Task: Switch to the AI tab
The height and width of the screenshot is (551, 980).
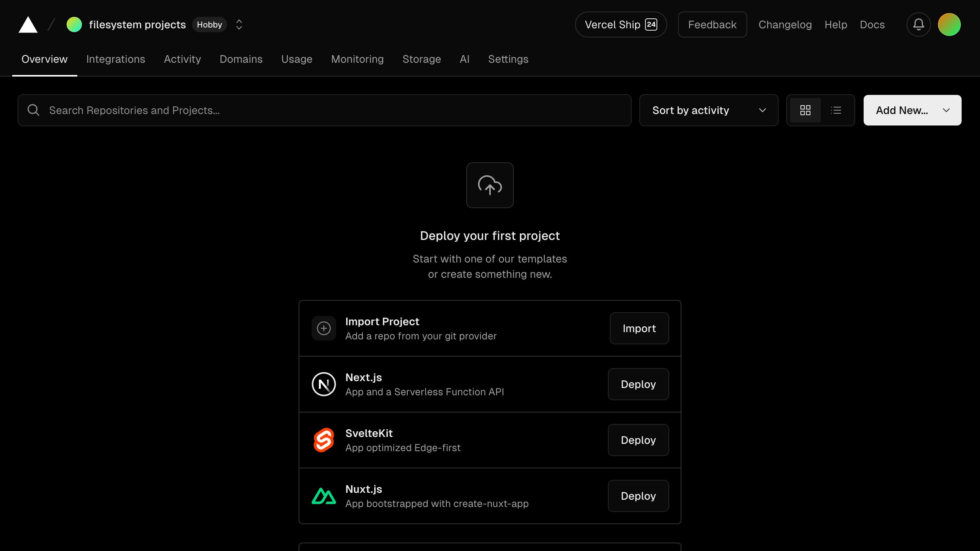Action: click(x=464, y=59)
